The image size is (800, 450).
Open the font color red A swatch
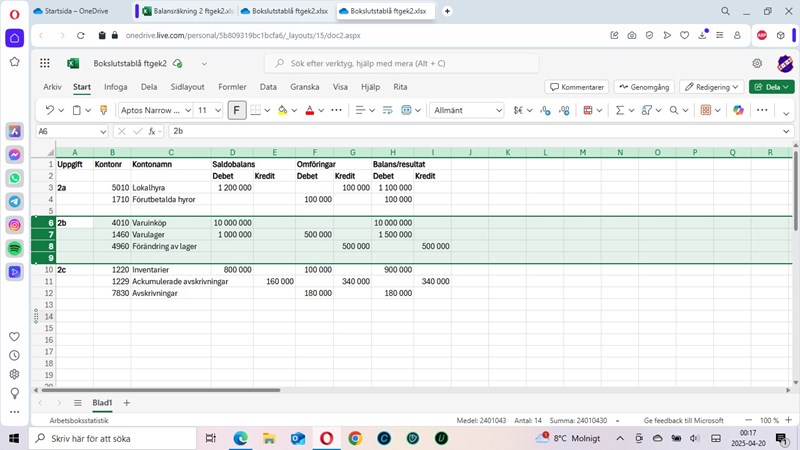pos(309,110)
